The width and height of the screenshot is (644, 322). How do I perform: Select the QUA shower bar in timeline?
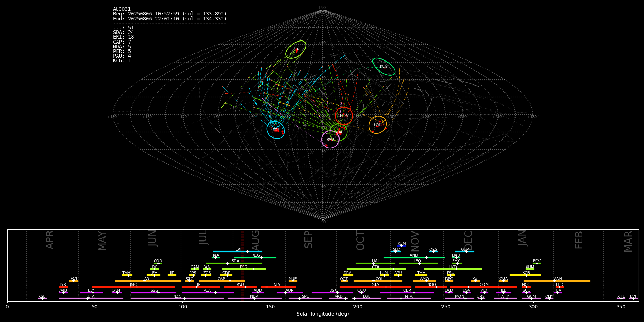(503, 281)
